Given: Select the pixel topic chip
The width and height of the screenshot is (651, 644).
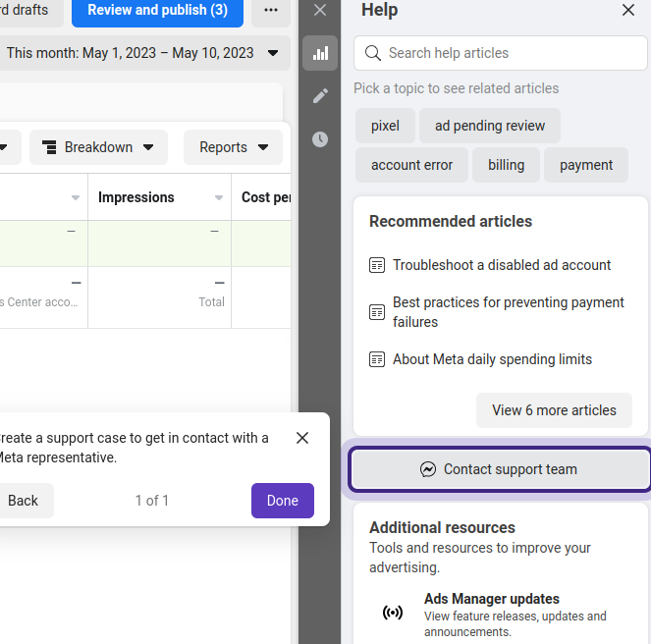Looking at the screenshot, I should (385, 126).
